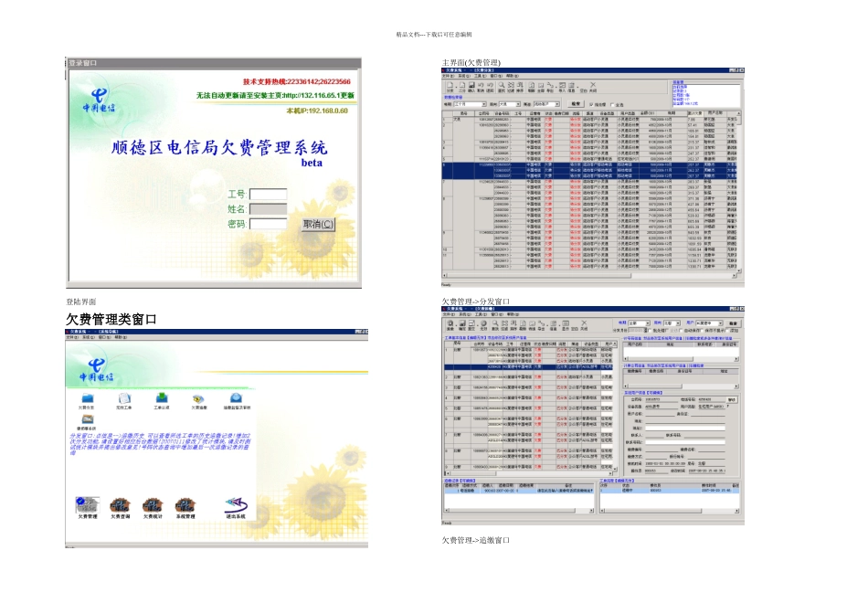Open the second-row card icon in navigation window

(87, 419)
